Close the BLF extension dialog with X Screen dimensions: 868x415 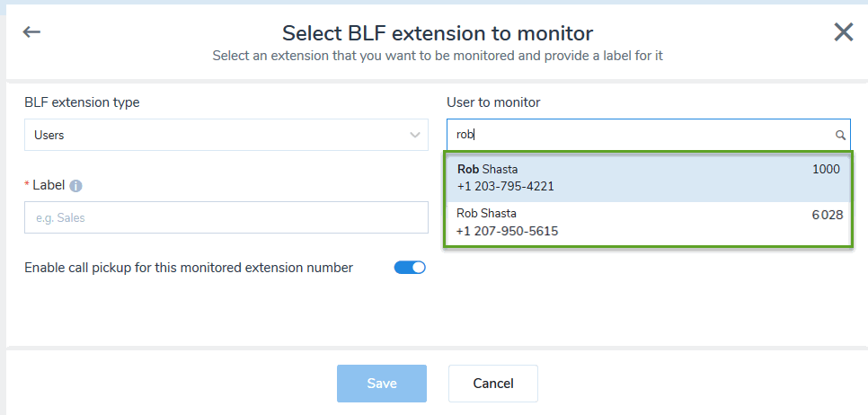tap(844, 32)
